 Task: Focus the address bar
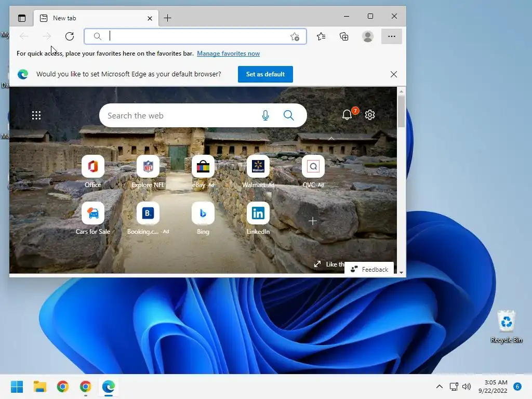(195, 36)
